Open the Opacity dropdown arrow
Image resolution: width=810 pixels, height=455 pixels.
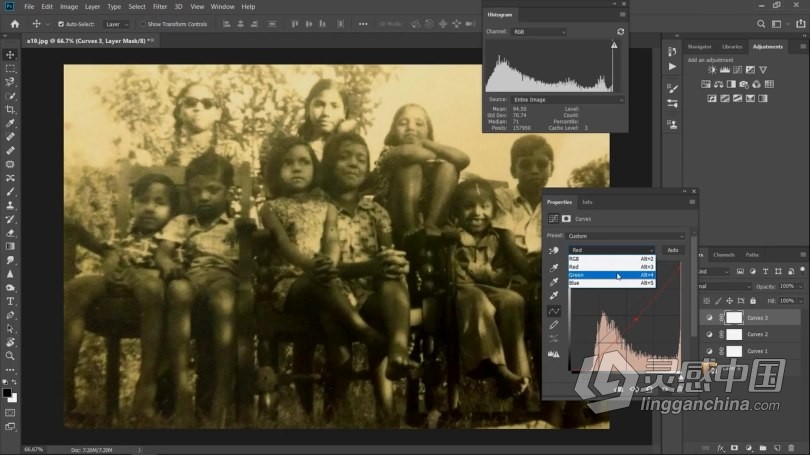tap(800, 286)
